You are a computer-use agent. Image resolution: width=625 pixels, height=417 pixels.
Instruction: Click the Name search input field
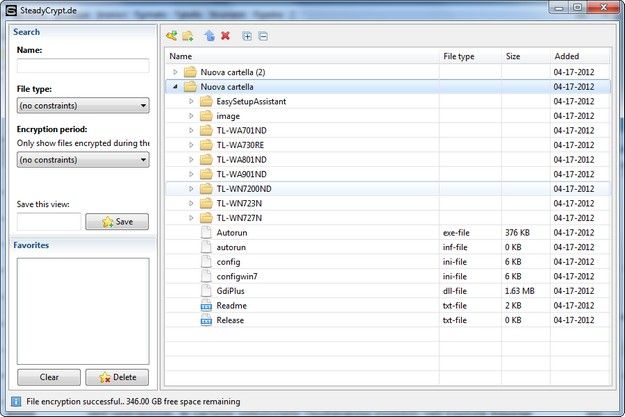(82, 66)
